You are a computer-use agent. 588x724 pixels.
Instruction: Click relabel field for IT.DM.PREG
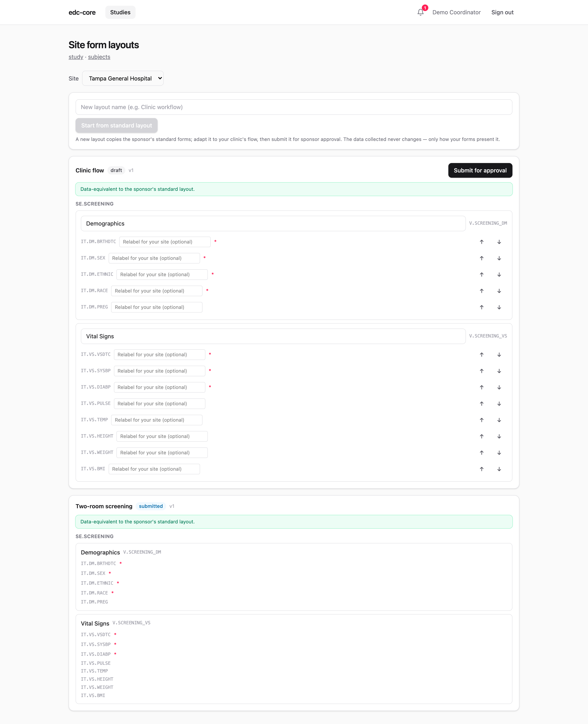[157, 307]
